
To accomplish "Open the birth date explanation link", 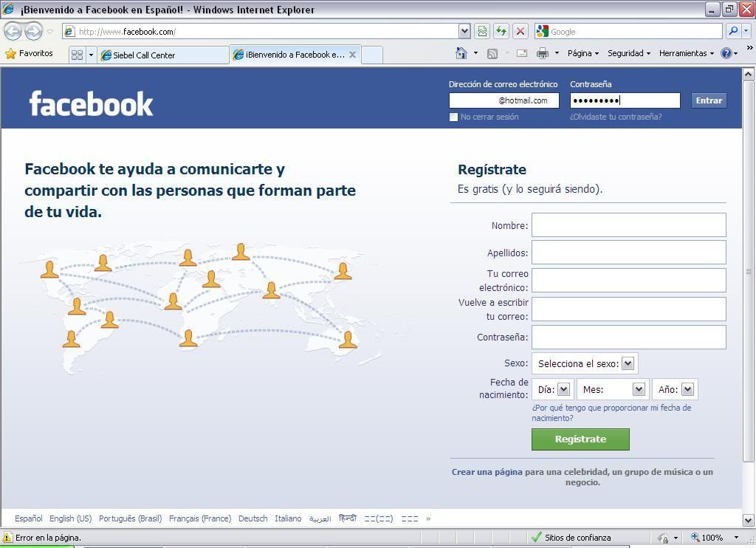I will pyautogui.click(x=611, y=413).
